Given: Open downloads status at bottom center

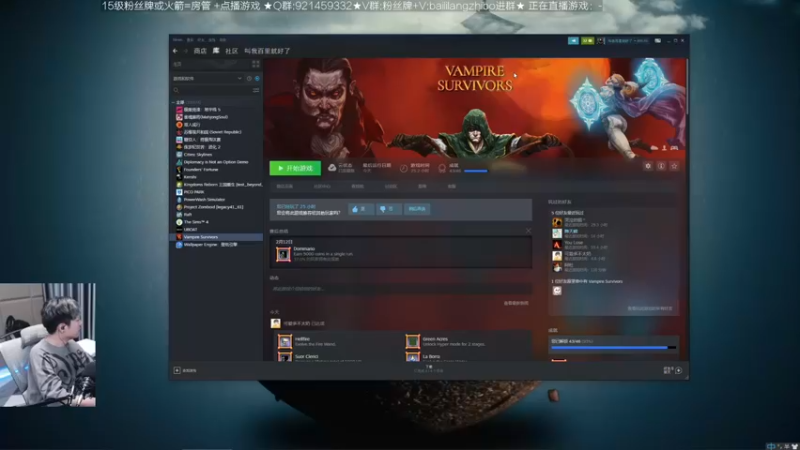Looking at the screenshot, I should [429, 369].
